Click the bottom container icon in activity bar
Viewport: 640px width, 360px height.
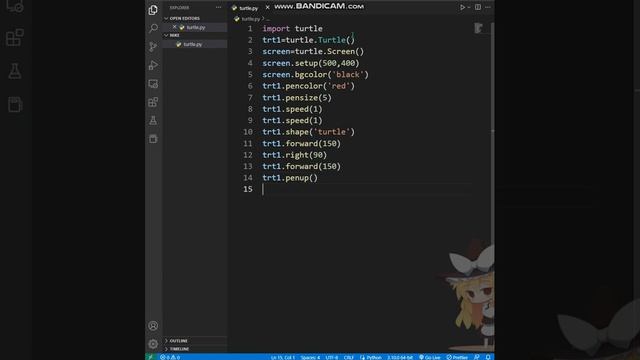[x=153, y=139]
